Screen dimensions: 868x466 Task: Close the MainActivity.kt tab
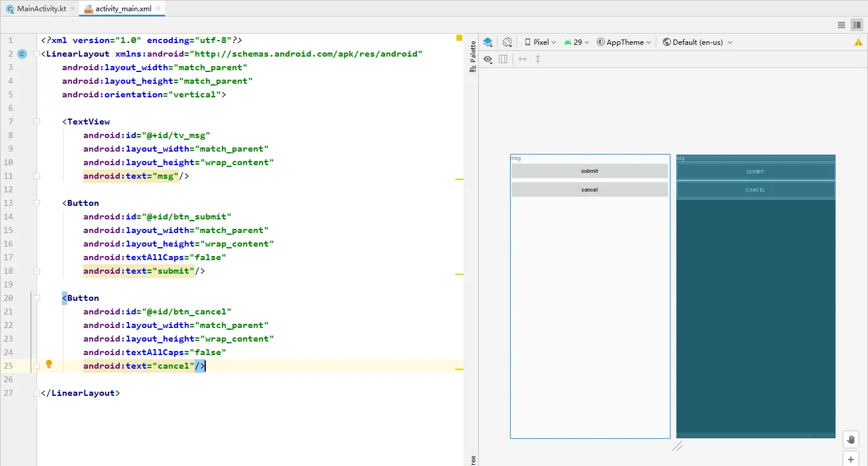tap(73, 9)
